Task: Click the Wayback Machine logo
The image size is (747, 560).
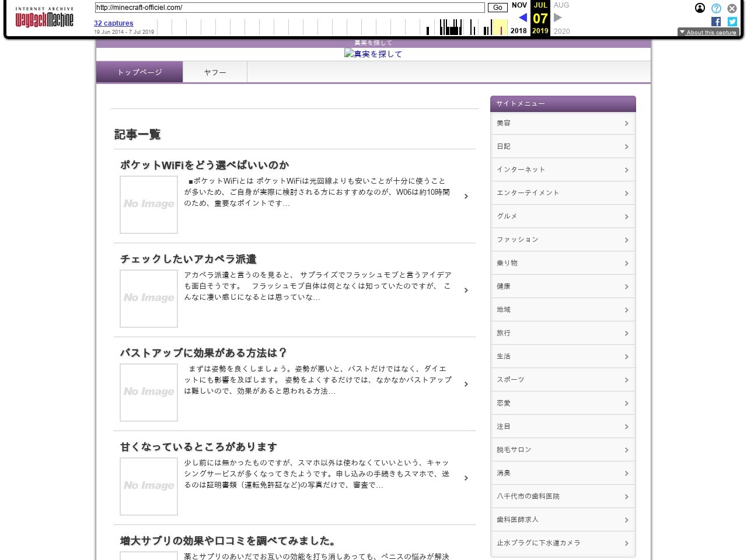Action: tap(44, 19)
